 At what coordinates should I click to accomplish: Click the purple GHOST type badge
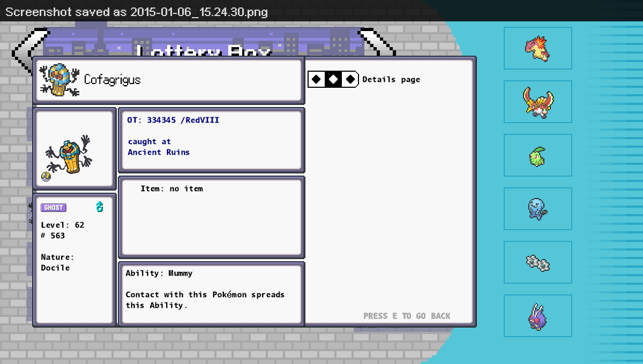(54, 208)
